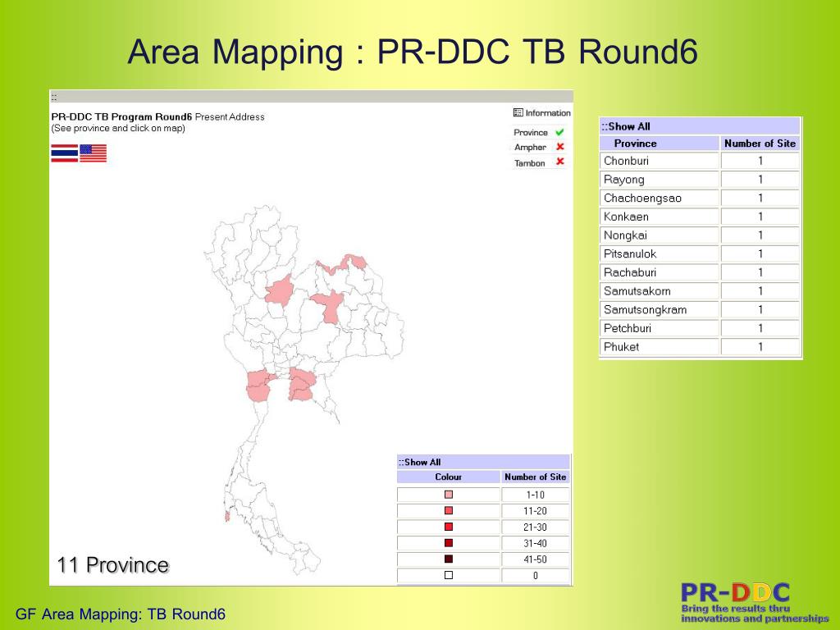The height and width of the screenshot is (630, 840).
Task: Select the 31-40 dark red swatch
Action: point(449,543)
